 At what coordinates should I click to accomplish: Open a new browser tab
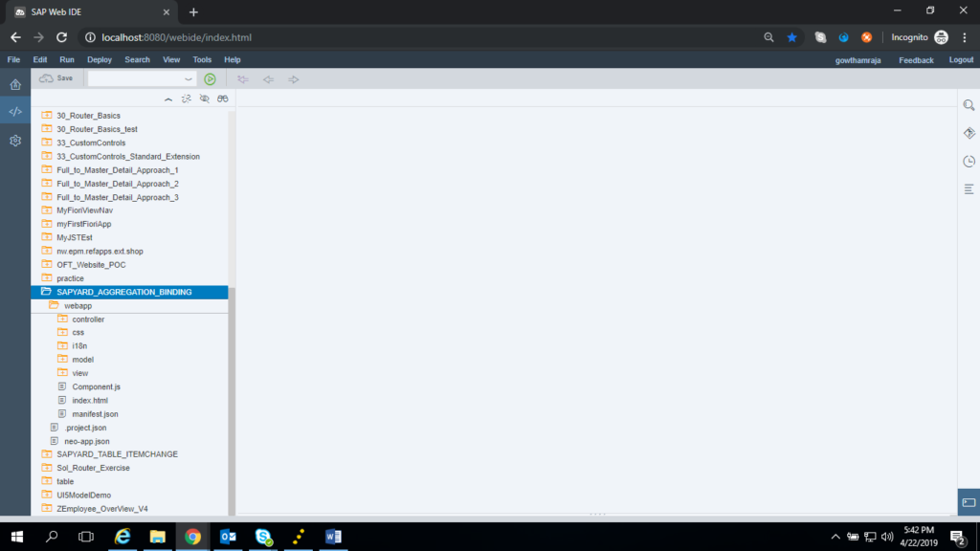193,11
